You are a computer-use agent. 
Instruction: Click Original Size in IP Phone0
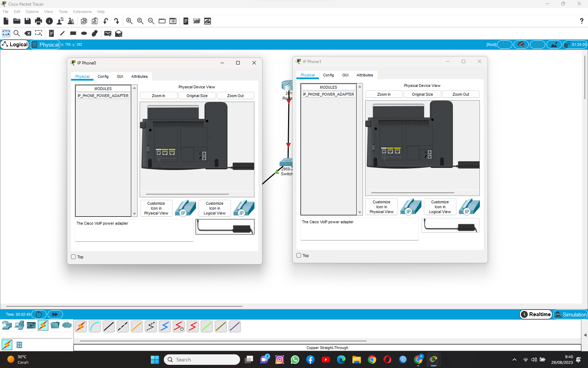(197, 96)
